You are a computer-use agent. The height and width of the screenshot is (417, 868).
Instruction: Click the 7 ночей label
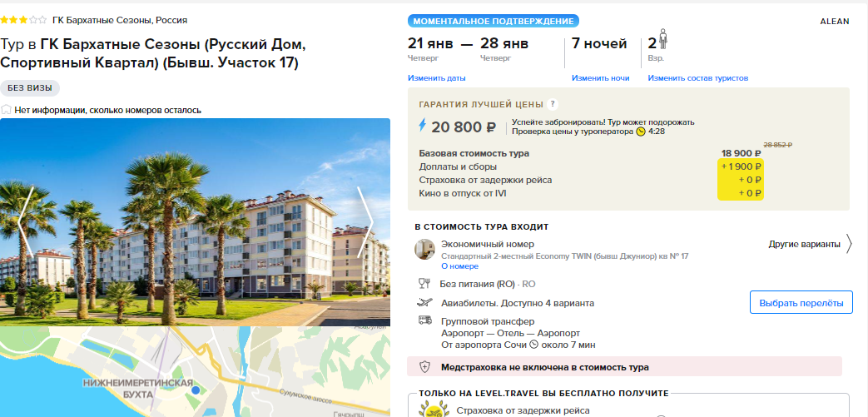pyautogui.click(x=599, y=43)
